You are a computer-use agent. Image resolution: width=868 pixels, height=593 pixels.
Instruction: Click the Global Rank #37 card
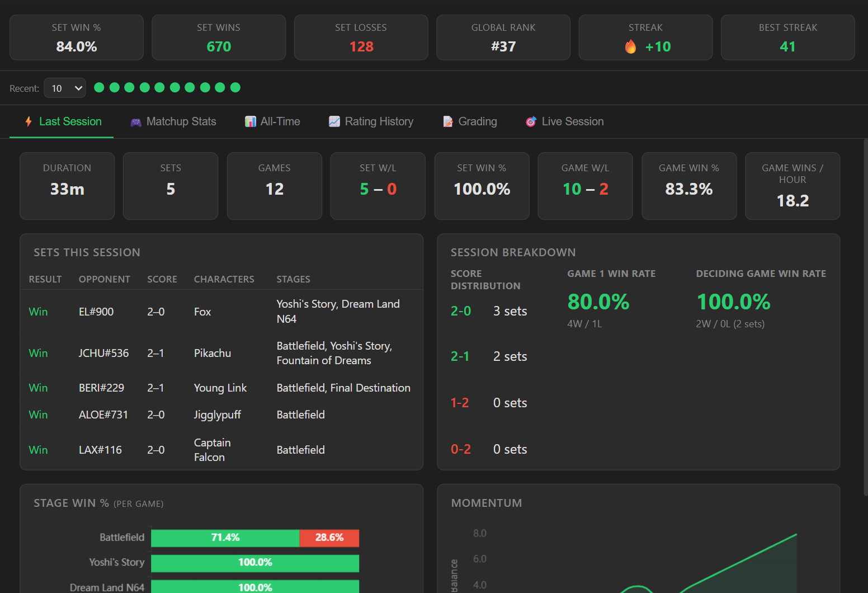coord(503,37)
